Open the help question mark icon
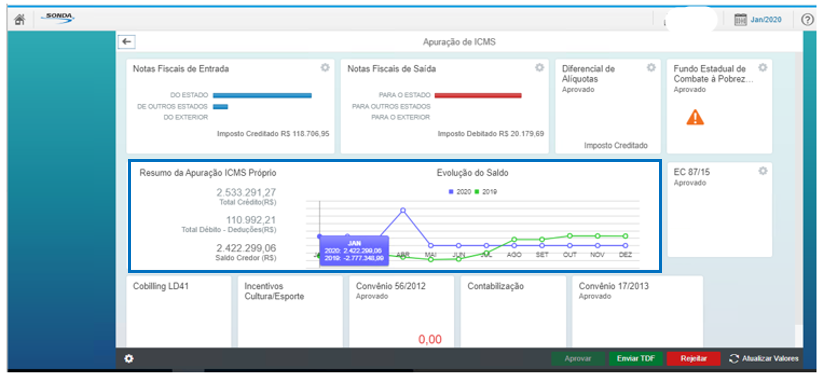 [x=807, y=20]
